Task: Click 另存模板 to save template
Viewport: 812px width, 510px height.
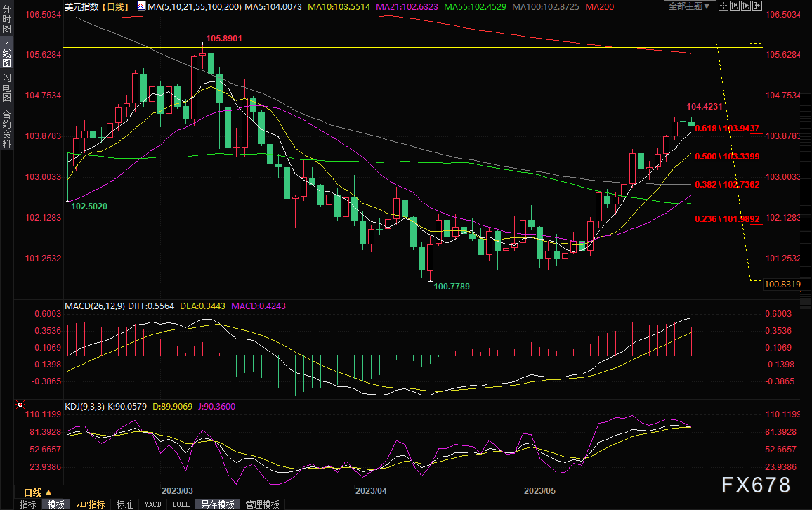Action: [x=218, y=504]
